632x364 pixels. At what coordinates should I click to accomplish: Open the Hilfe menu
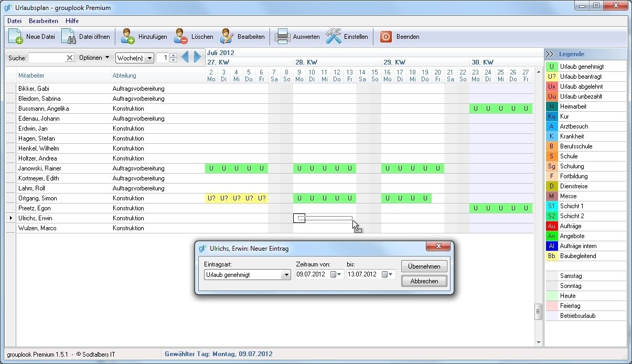pos(72,21)
